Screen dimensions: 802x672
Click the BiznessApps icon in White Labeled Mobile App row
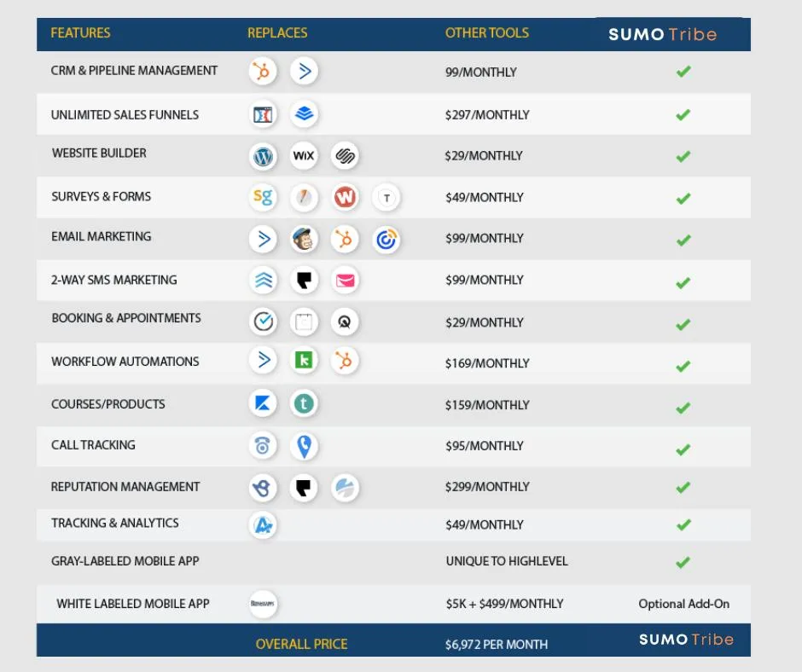(x=263, y=604)
